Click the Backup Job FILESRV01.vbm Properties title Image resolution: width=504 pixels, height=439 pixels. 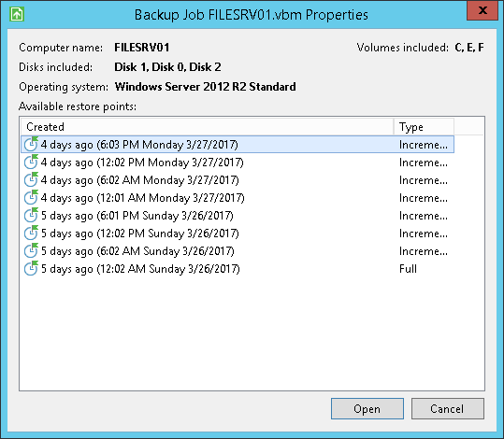pyautogui.click(x=251, y=15)
